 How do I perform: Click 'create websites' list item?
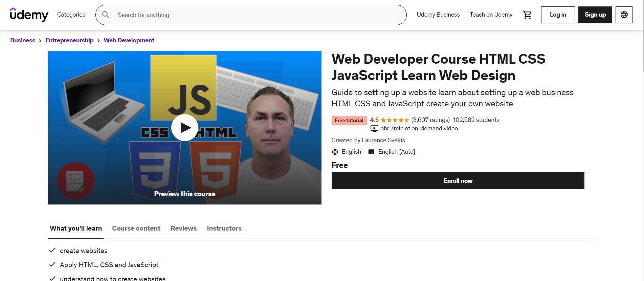84,251
